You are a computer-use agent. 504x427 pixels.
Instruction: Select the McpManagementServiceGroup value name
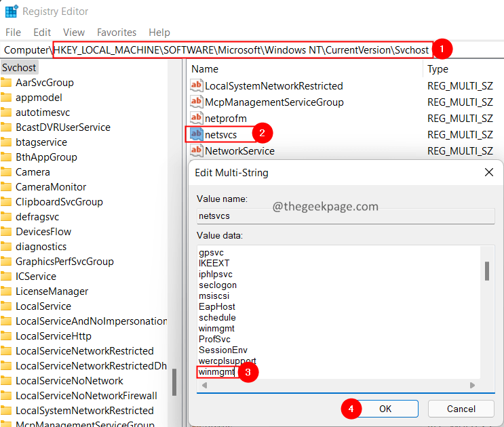pyautogui.click(x=274, y=102)
